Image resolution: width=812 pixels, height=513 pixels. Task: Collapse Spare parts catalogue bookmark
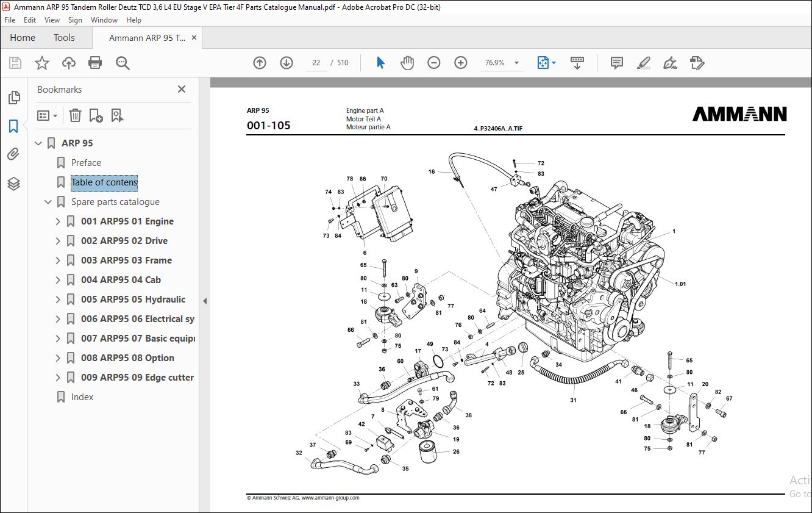(x=48, y=202)
